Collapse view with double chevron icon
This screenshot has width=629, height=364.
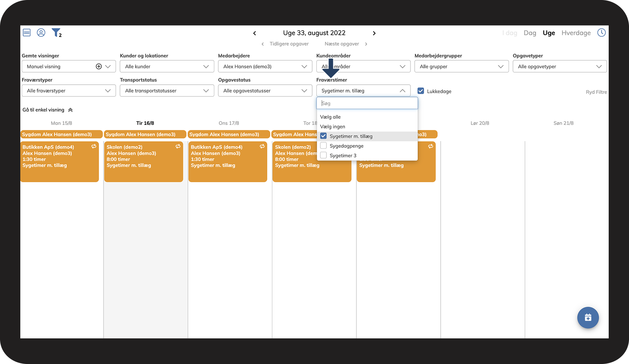point(70,110)
